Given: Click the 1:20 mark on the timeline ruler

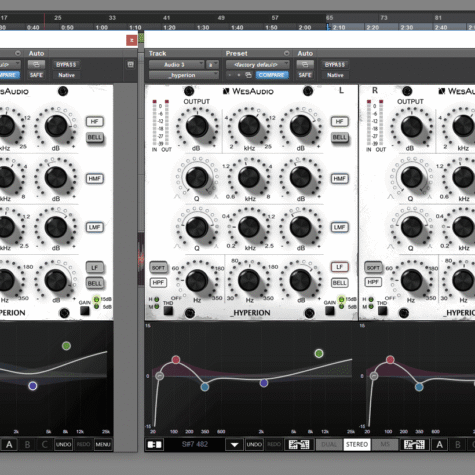Looking at the screenshot, I should tap(169, 27).
